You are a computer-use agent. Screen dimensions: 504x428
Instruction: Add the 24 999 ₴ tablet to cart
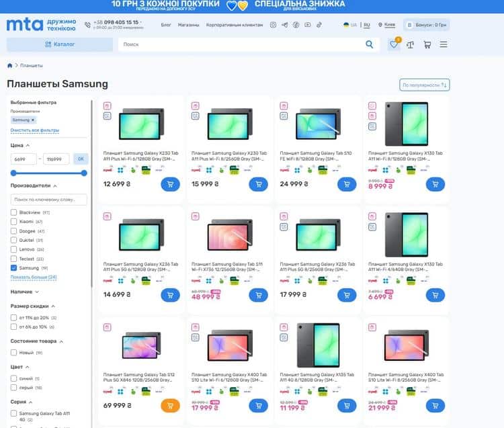[347, 185]
